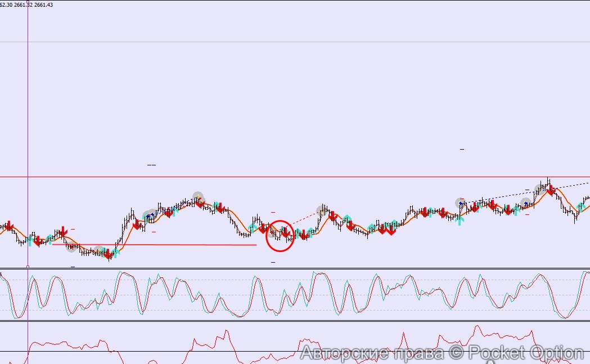Click the blue double-dash marker above the chart

click(x=151, y=165)
